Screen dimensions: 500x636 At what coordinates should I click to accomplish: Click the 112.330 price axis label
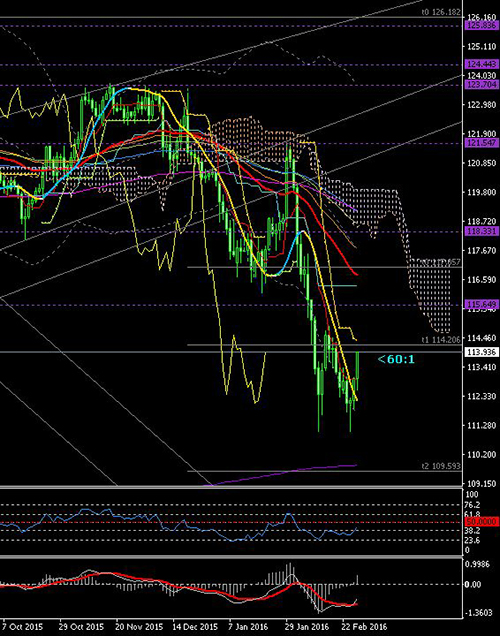coord(482,396)
